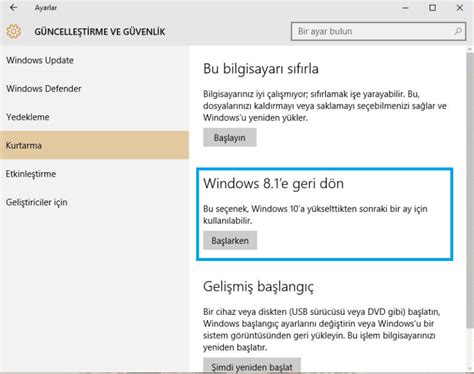Viewport: 474px width, 374px height.
Task: Maximize the Ayarlar window
Action: [x=432, y=8]
